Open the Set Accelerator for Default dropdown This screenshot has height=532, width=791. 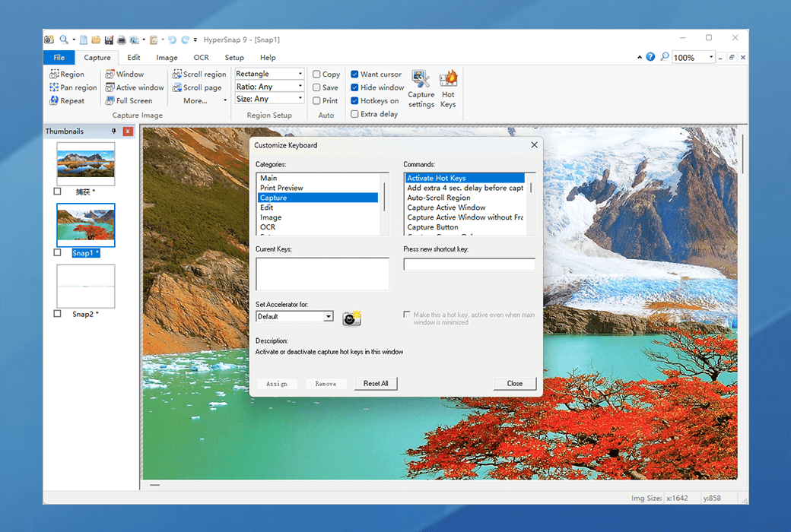point(329,316)
